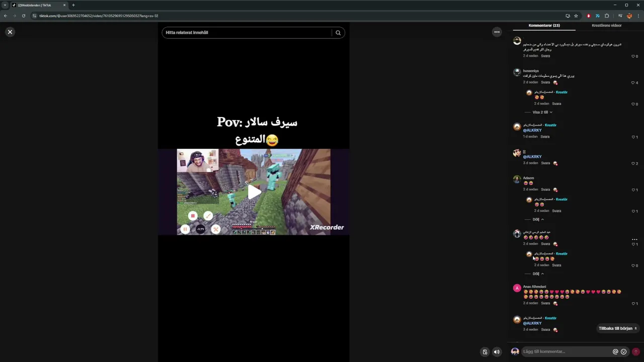Click Svara on the 1 d sedan comment
The width and height of the screenshot is (644, 362).
click(x=545, y=137)
